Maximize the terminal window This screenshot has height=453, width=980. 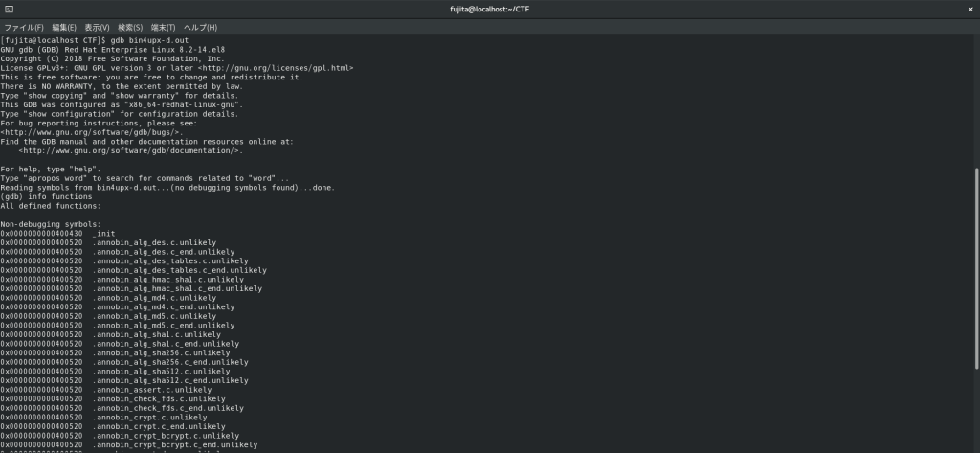(946, 9)
